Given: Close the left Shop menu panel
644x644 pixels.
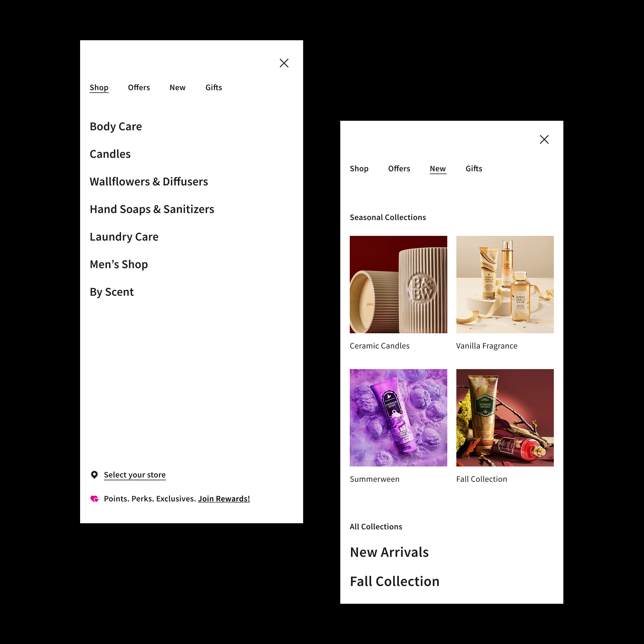Looking at the screenshot, I should pyautogui.click(x=284, y=63).
